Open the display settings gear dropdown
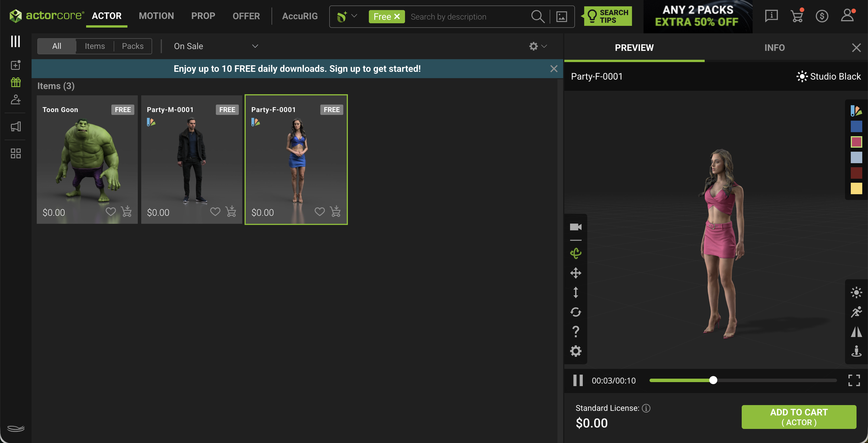 (538, 46)
